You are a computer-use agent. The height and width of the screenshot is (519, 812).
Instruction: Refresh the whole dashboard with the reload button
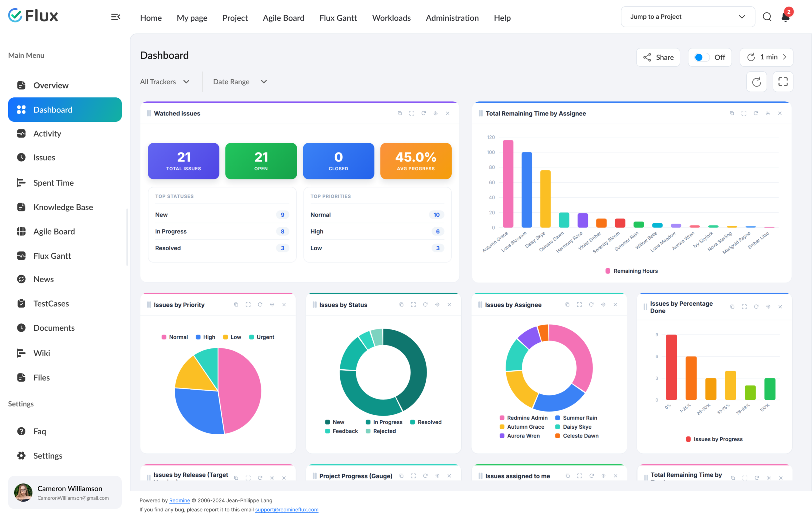[756, 82]
